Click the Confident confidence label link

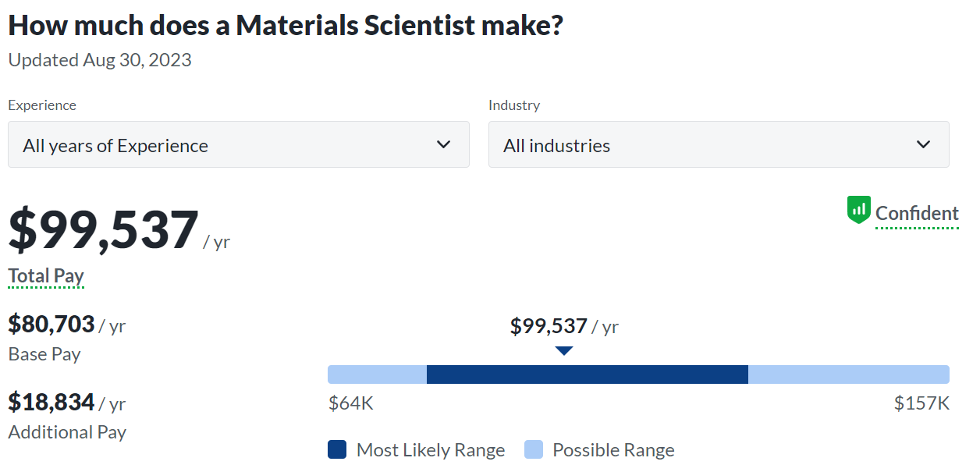click(917, 213)
